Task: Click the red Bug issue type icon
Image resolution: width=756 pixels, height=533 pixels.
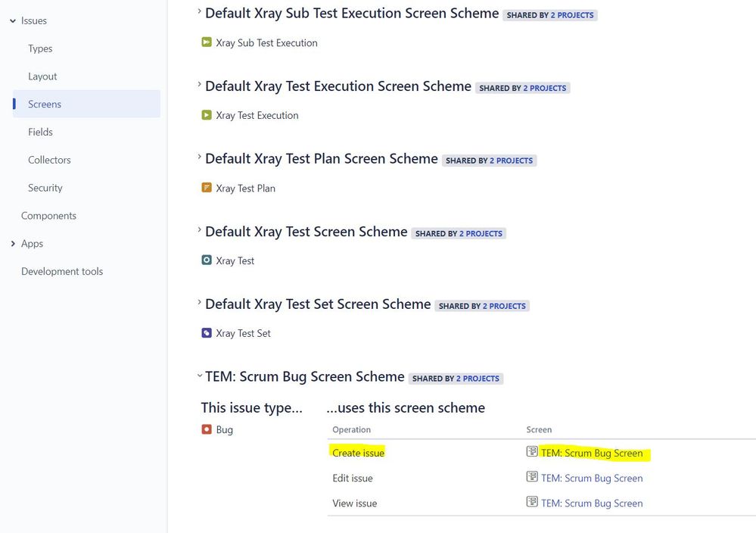Action: click(x=207, y=429)
